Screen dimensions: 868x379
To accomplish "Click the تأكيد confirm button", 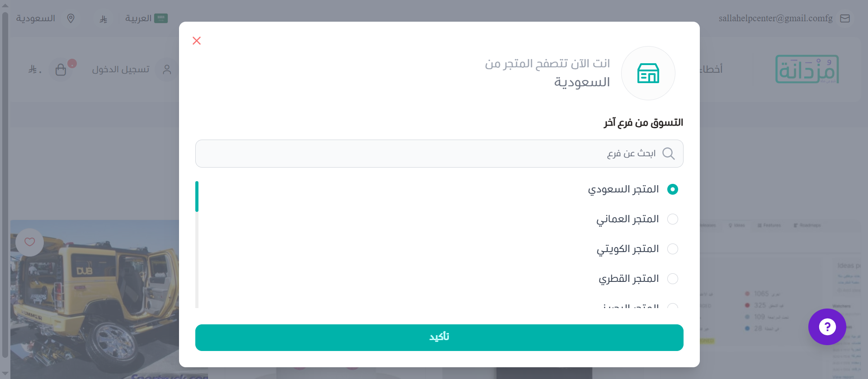I will click(x=439, y=337).
